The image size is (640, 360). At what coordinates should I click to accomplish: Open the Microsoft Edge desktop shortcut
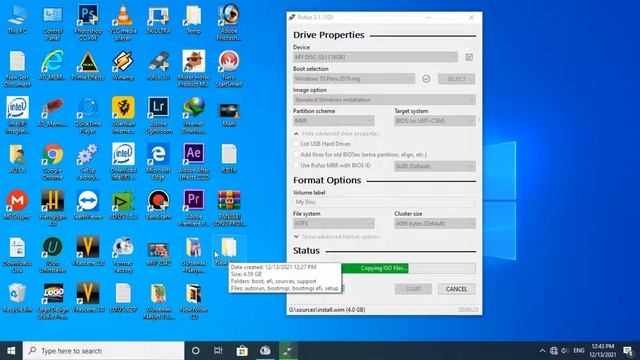158,162
